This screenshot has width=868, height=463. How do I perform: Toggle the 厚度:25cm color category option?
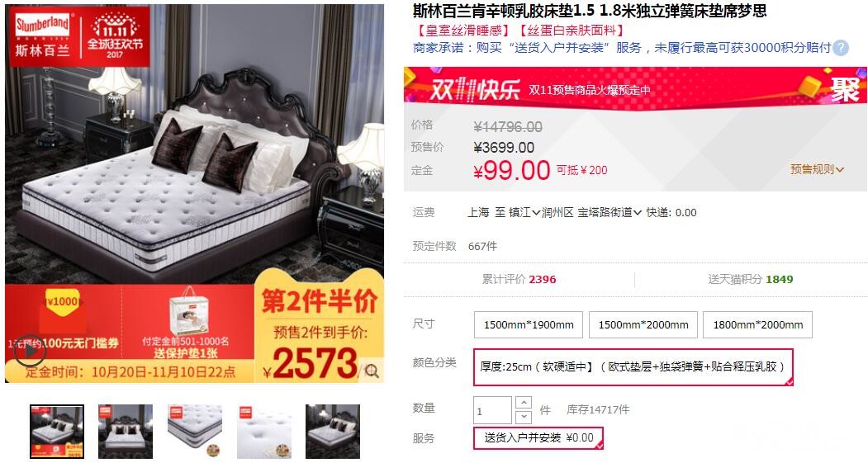[x=633, y=366]
